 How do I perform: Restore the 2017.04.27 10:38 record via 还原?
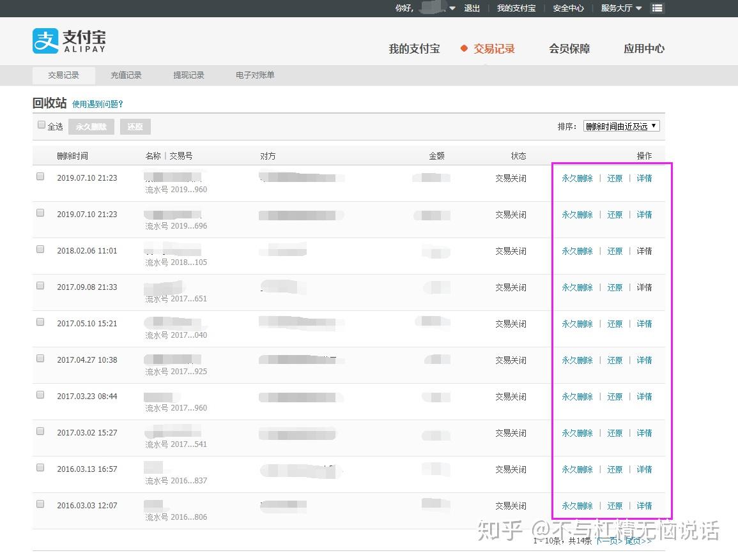point(615,360)
